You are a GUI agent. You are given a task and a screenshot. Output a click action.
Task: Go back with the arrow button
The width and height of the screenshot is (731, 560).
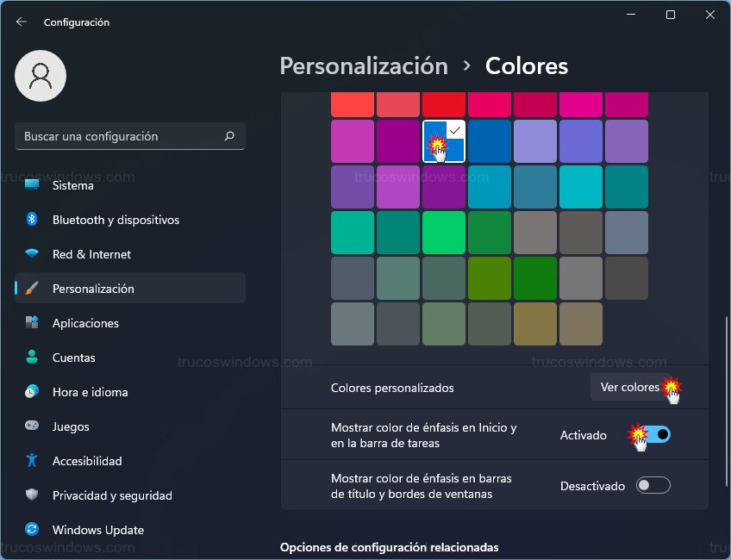point(22,22)
